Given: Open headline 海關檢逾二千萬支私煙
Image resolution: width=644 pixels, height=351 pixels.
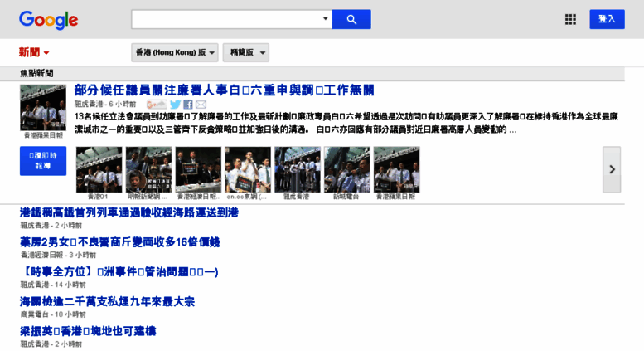Looking at the screenshot, I should [x=107, y=302].
